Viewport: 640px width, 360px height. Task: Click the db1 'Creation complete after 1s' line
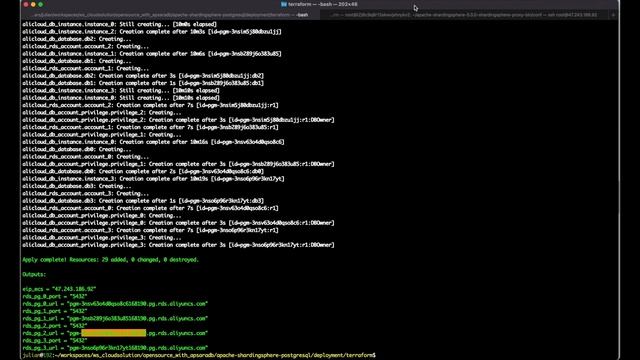[143, 83]
